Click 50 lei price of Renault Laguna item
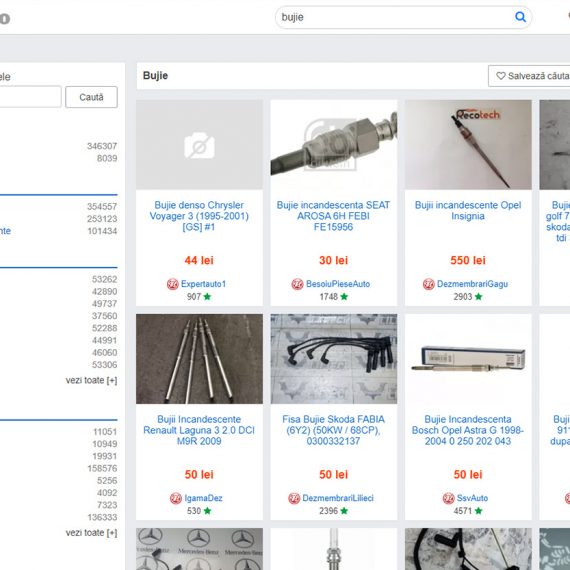 pyautogui.click(x=199, y=474)
